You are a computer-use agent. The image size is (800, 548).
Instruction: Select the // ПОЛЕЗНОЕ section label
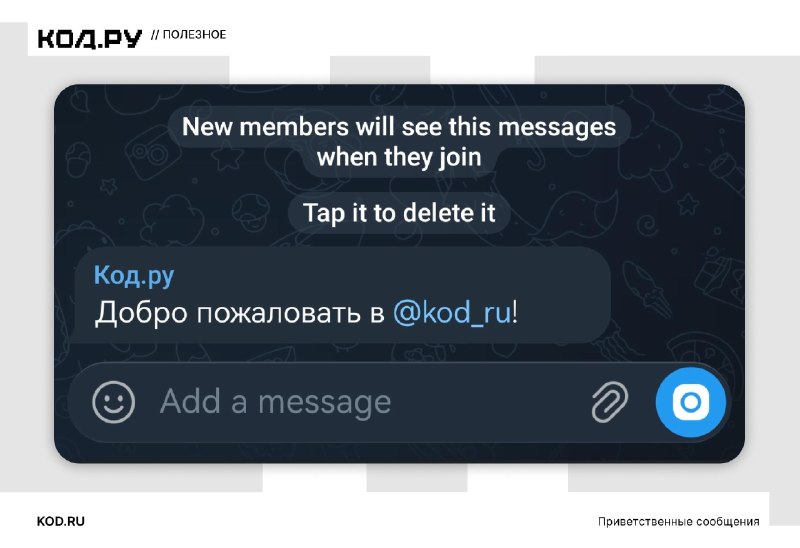pyautogui.click(x=188, y=35)
